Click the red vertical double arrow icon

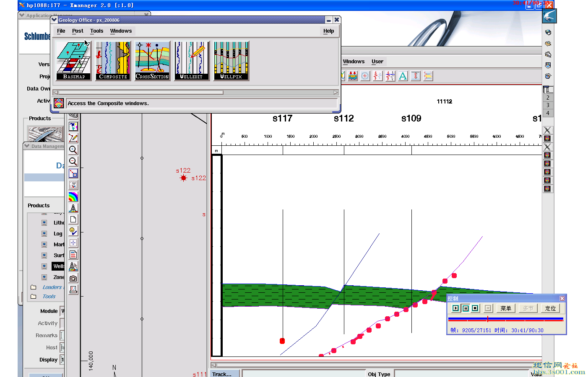pos(416,76)
